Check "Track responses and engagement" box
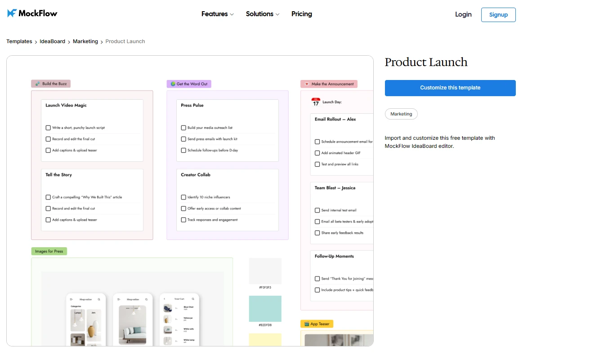This screenshot has height=364, width=599. coord(183,220)
